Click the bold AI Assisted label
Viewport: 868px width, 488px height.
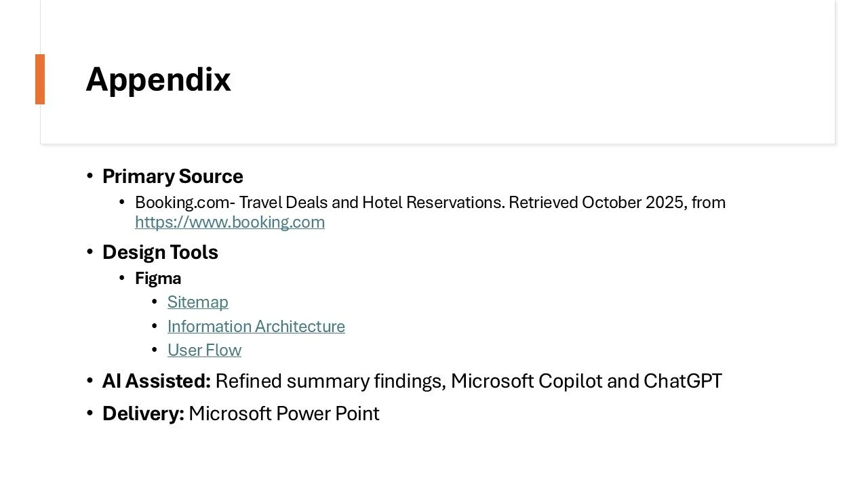[156, 381]
